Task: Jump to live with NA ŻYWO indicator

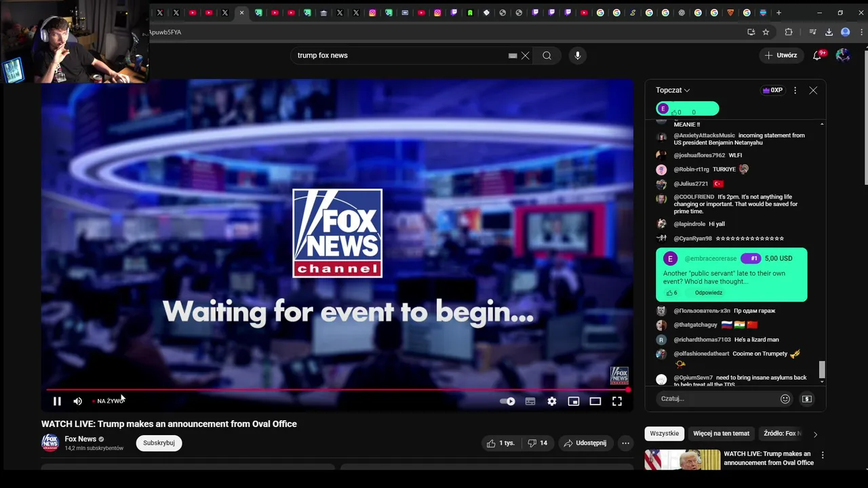Action: pyautogui.click(x=108, y=401)
